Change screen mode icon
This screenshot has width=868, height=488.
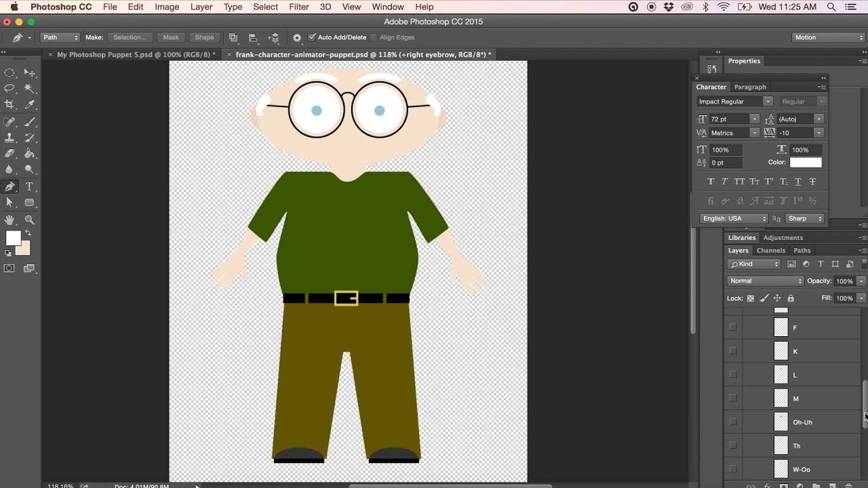tap(29, 268)
